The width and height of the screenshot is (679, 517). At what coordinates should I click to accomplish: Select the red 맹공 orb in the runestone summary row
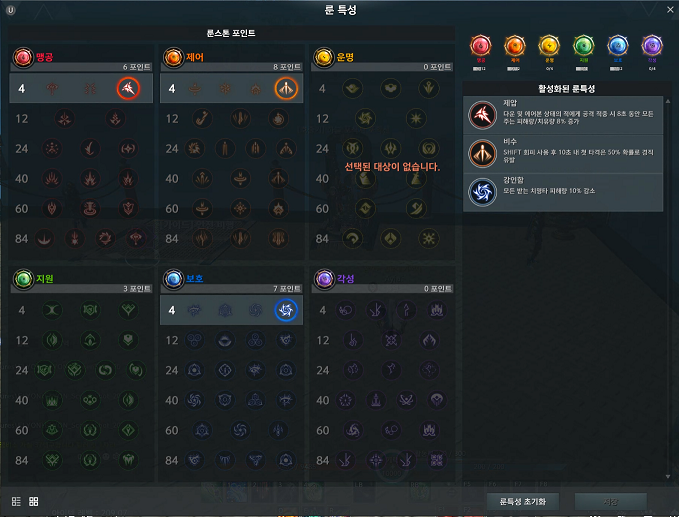480,46
